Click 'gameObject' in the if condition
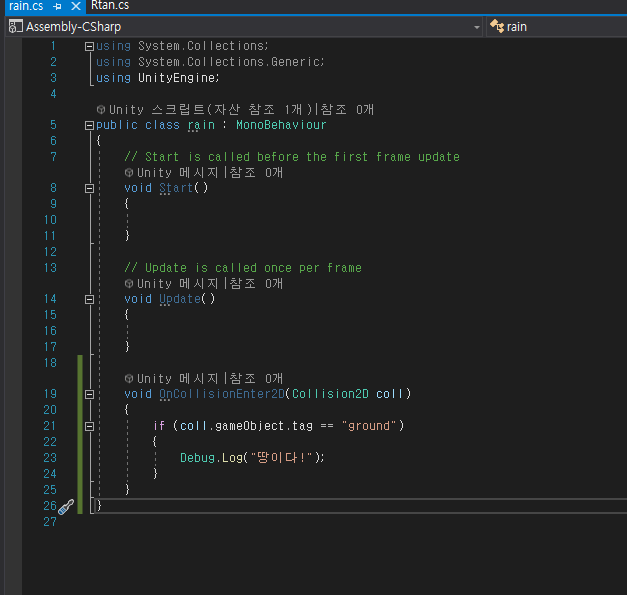Image resolution: width=627 pixels, height=595 pixels. pyautogui.click(x=250, y=426)
